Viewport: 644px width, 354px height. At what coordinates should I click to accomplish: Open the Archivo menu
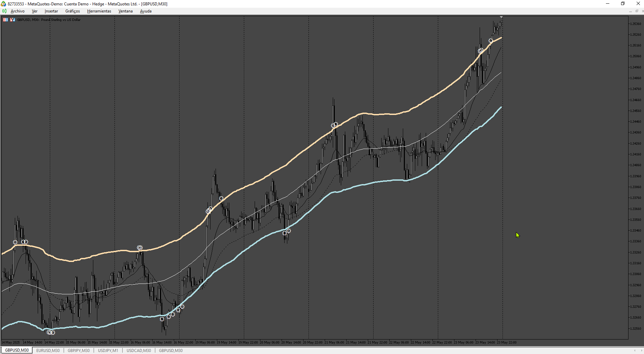click(x=18, y=11)
